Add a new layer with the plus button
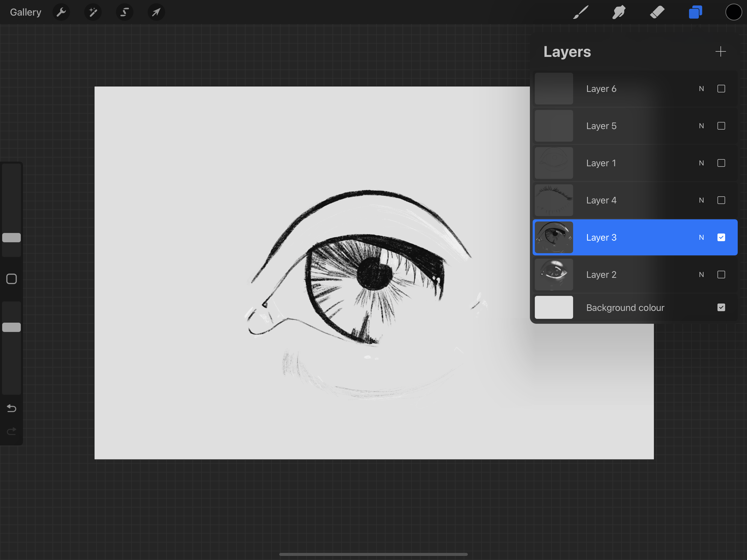The image size is (747, 560). 720,51
